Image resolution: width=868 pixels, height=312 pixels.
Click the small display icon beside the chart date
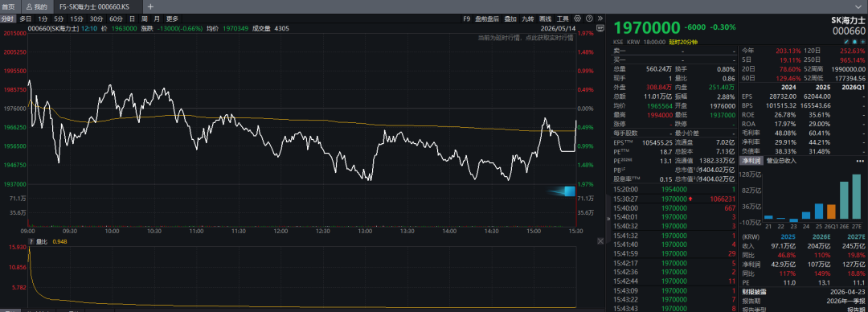pos(600,28)
